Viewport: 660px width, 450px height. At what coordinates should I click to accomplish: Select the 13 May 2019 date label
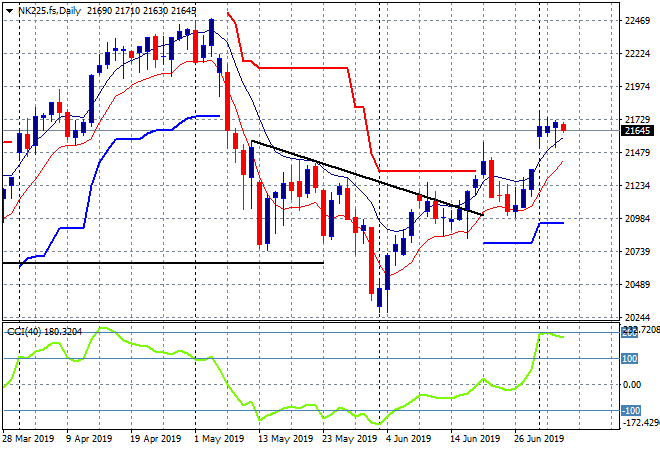tap(285, 439)
